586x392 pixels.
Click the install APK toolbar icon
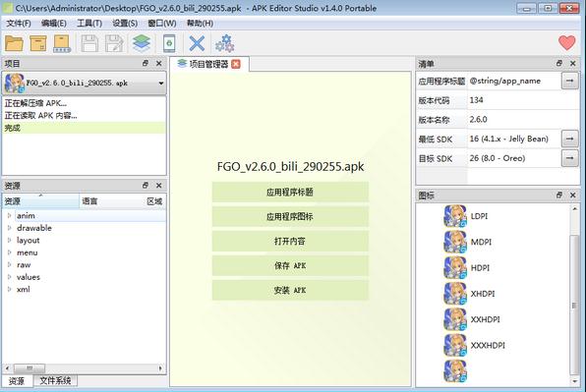tap(62, 43)
